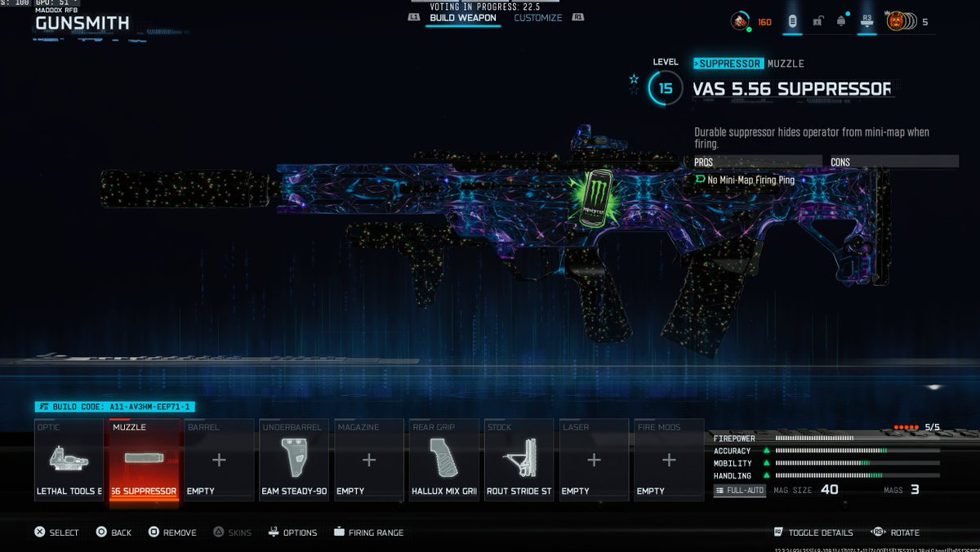
Task: Click the orange 160 currency count
Action: pos(764,22)
